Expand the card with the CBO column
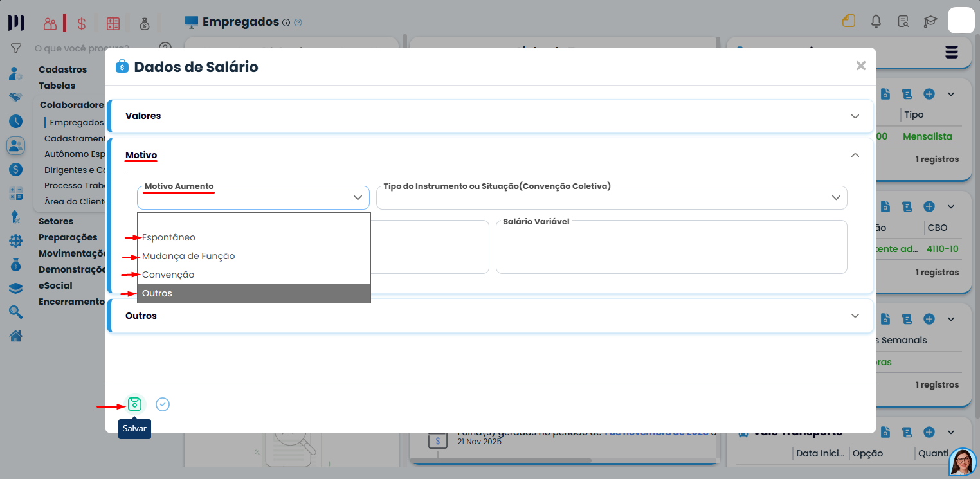The height and width of the screenshot is (479, 980). tap(951, 207)
